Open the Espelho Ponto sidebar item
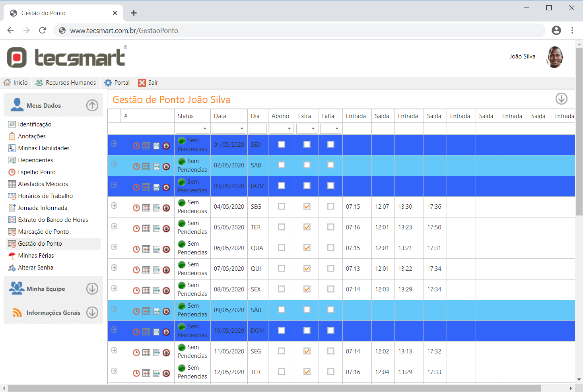The image size is (583, 392). [x=37, y=172]
